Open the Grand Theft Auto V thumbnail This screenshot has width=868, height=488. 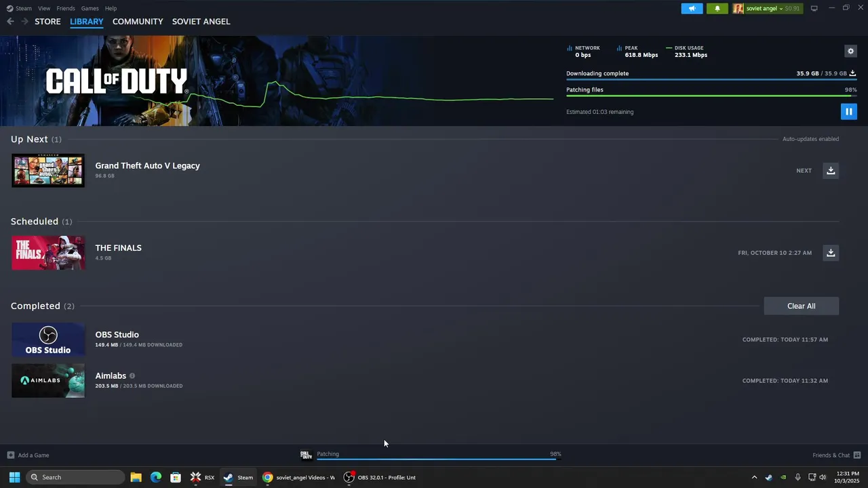(48, 170)
